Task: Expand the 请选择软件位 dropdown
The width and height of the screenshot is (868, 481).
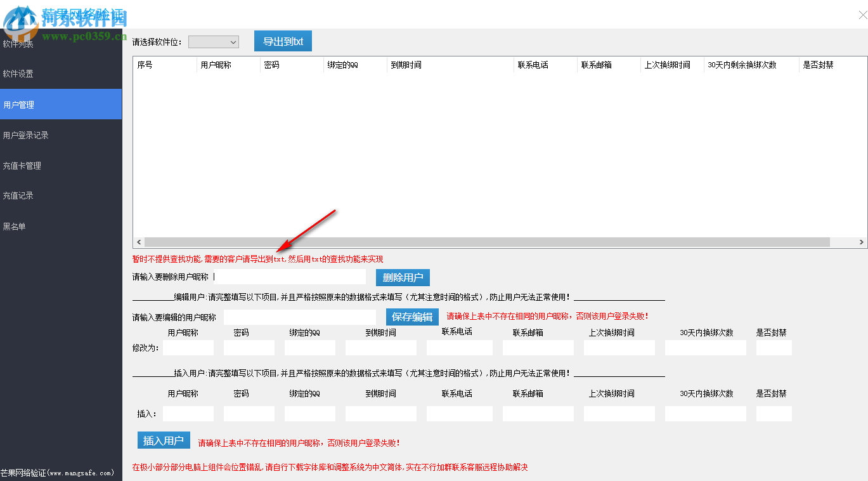Action: pyautogui.click(x=214, y=41)
